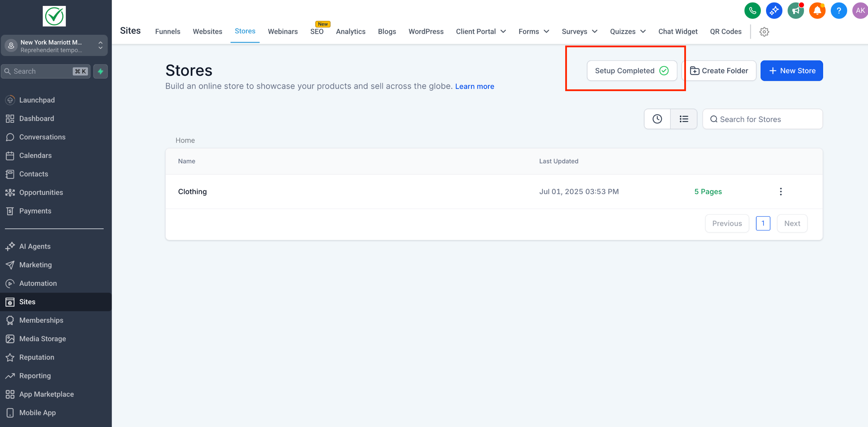
Task: Click the blue help question mark icon
Action: [839, 11]
